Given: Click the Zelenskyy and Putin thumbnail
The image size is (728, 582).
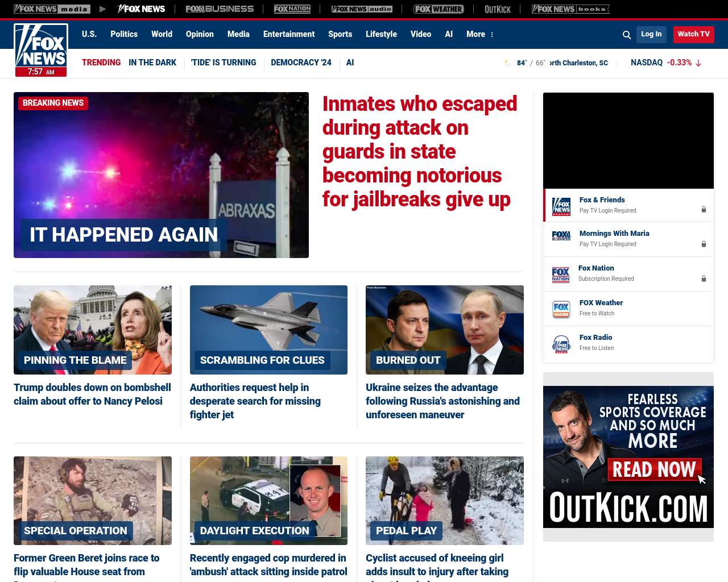Looking at the screenshot, I should 445,330.
